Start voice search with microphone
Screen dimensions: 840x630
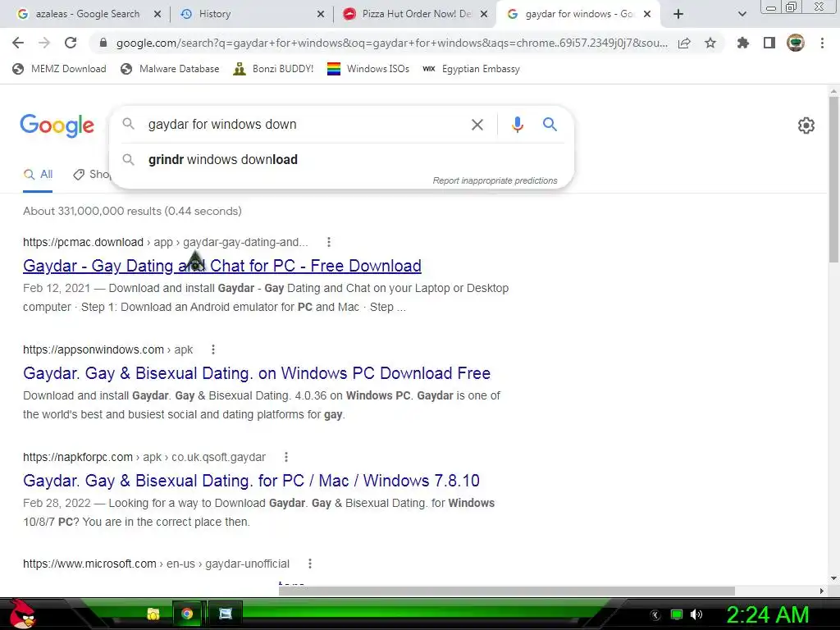517,125
